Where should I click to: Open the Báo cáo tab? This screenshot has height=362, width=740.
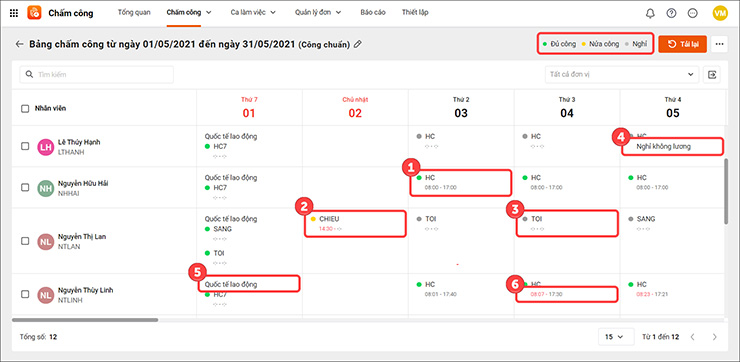tap(373, 13)
